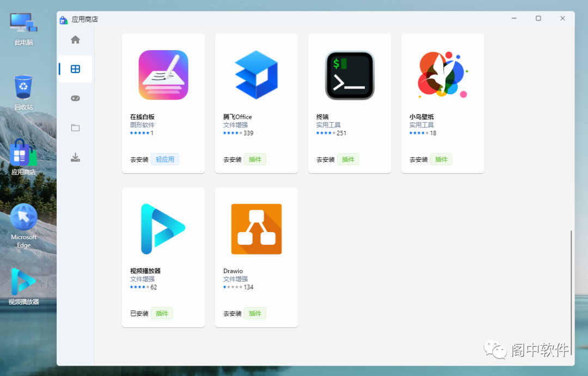Click 实用工具 category under 终端

328,125
